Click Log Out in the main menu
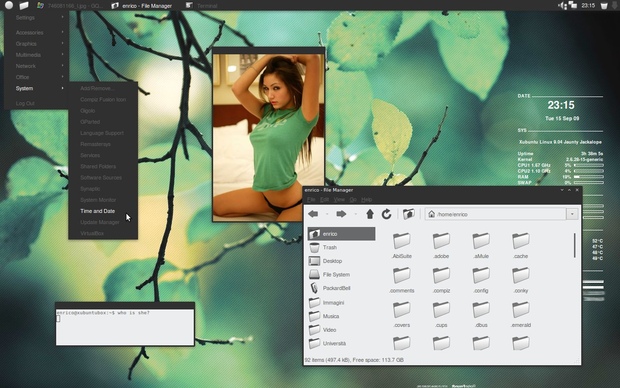Screen dimensions: 620x388 coord(25,103)
